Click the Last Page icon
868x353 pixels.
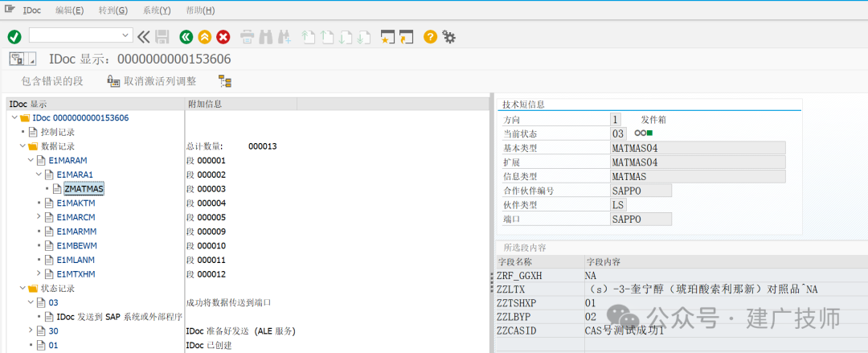(363, 37)
